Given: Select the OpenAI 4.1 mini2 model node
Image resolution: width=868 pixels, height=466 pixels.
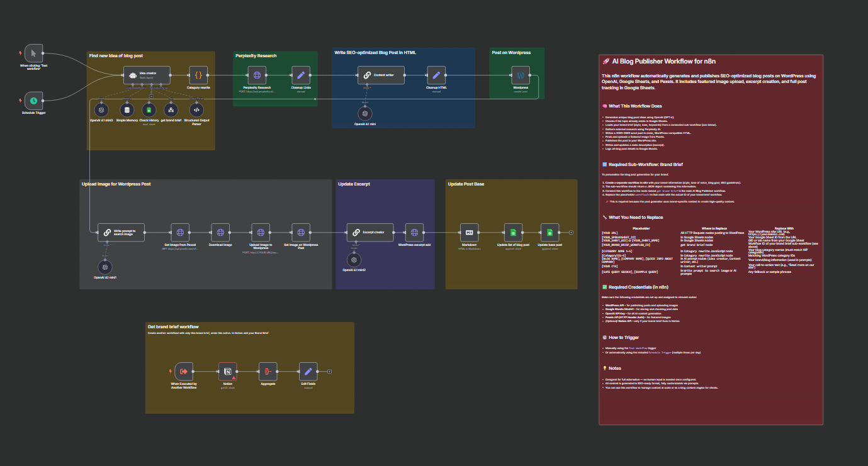Looking at the screenshot, I should tap(354, 260).
